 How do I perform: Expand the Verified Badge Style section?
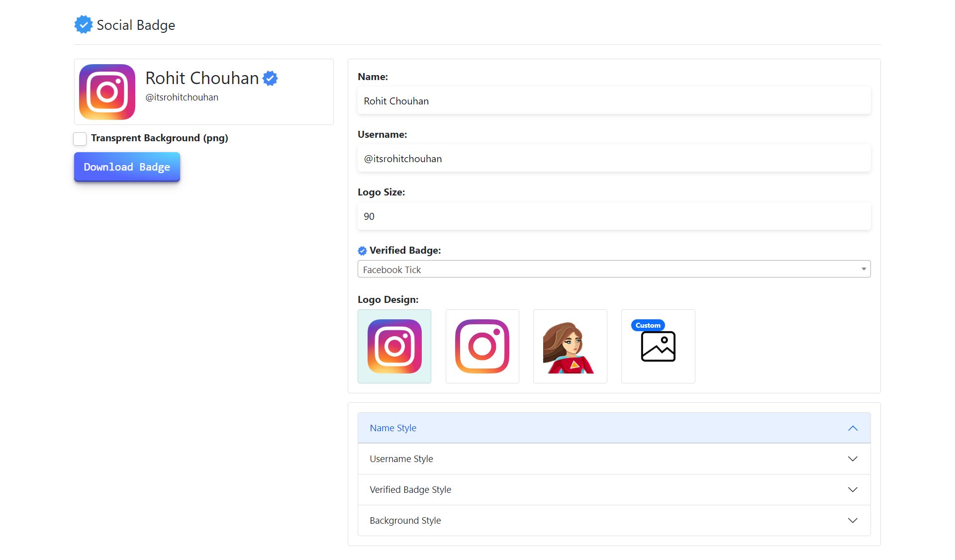click(x=614, y=489)
